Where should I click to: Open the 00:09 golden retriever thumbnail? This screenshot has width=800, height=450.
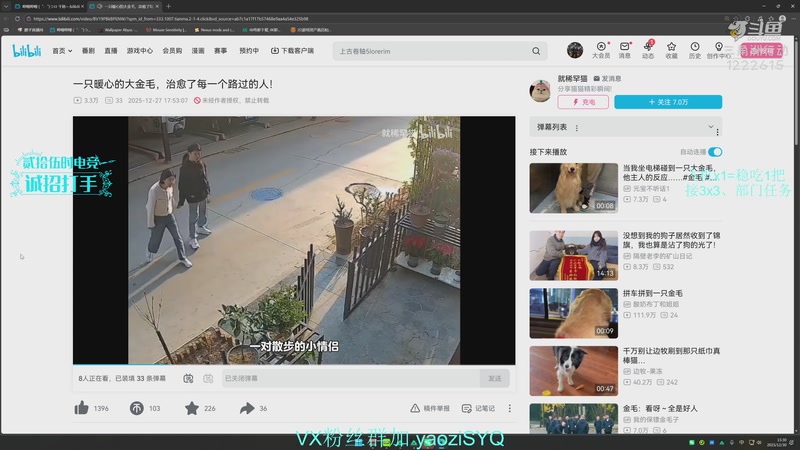(x=573, y=313)
